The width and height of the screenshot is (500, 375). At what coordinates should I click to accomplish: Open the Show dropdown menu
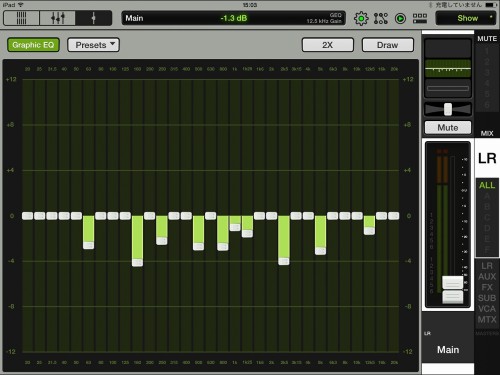(466, 18)
